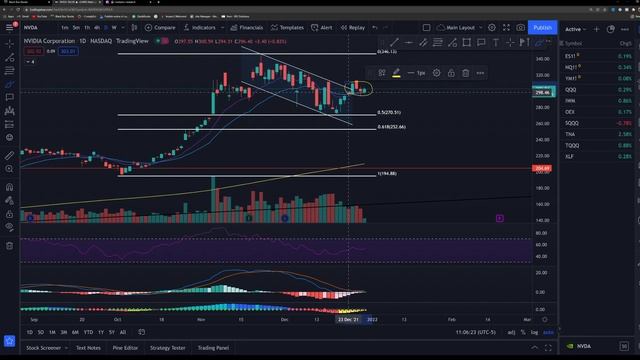Select rectangle shape in favorites toolbar
Viewport: 640px width, 360px height.
[467, 42]
